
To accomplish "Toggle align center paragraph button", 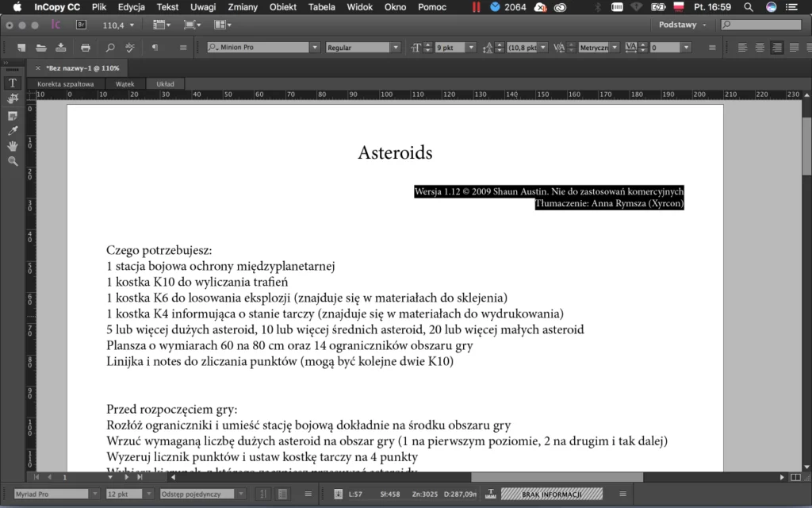I will [760, 48].
